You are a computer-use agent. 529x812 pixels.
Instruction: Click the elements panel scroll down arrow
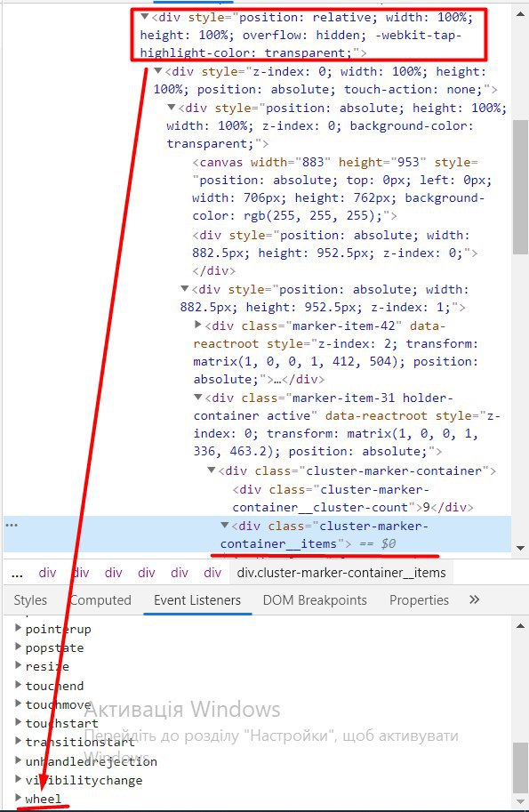click(520, 548)
